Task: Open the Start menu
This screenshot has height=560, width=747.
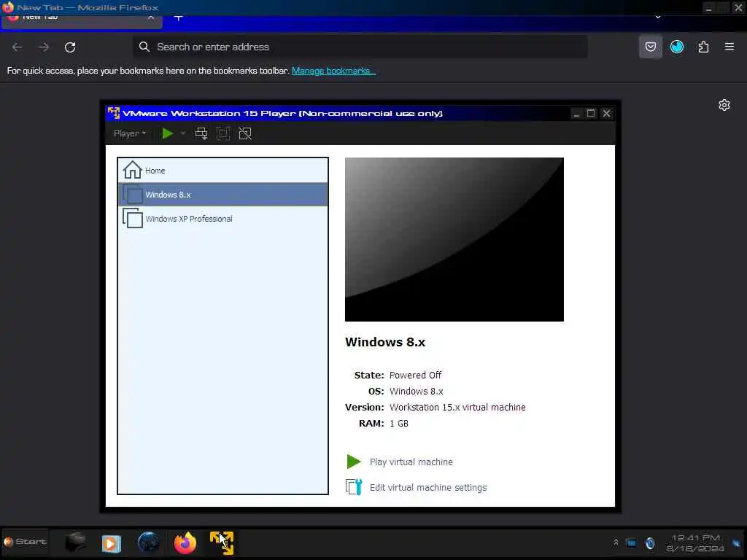Action: point(26,542)
